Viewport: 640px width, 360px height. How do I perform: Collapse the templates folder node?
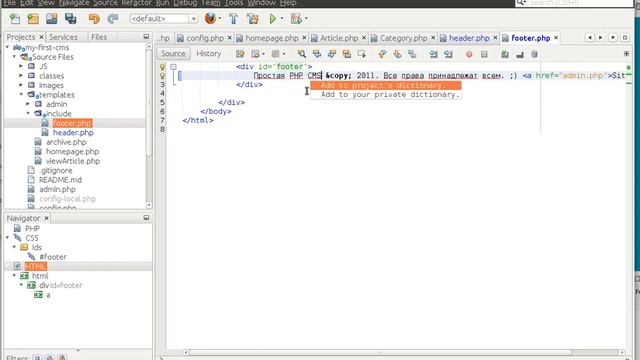point(21,94)
